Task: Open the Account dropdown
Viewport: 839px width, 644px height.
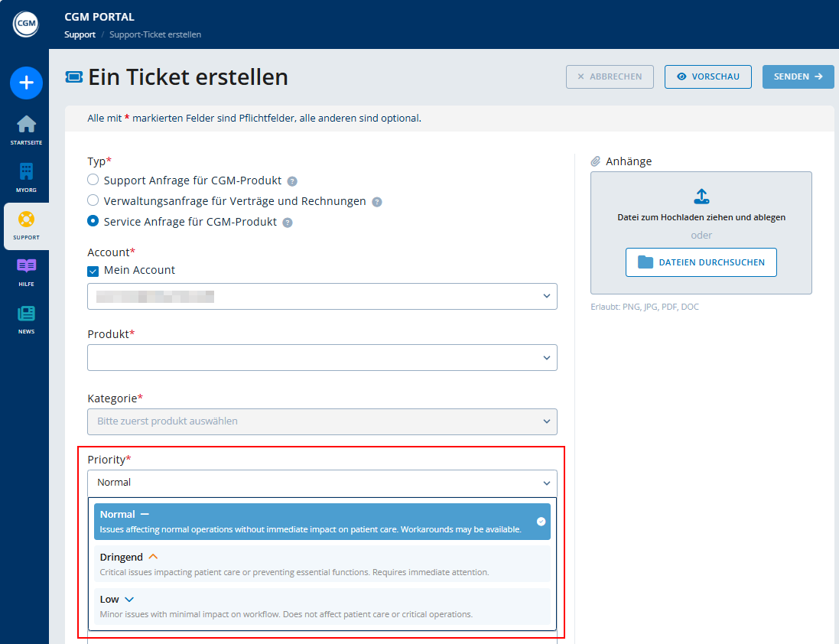Action: click(x=322, y=296)
